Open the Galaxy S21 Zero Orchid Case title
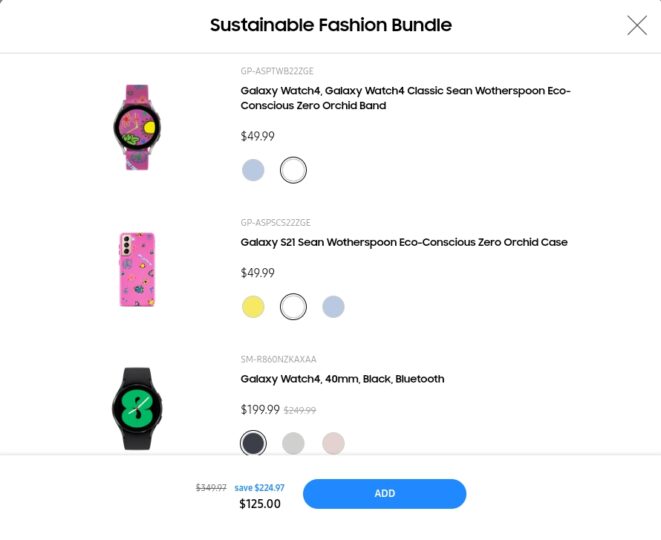The width and height of the screenshot is (661, 540). pos(404,242)
